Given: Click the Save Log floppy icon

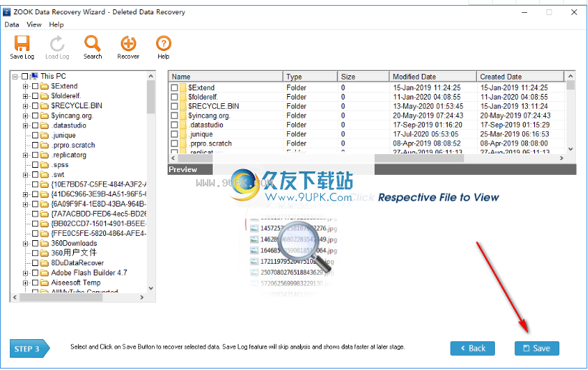Looking at the screenshot, I should (x=21, y=43).
